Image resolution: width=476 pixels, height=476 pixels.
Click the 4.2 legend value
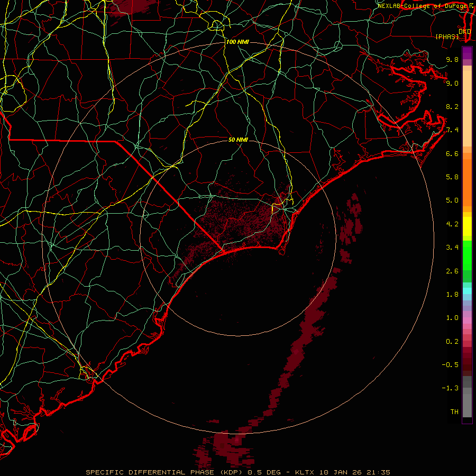[x=452, y=224]
